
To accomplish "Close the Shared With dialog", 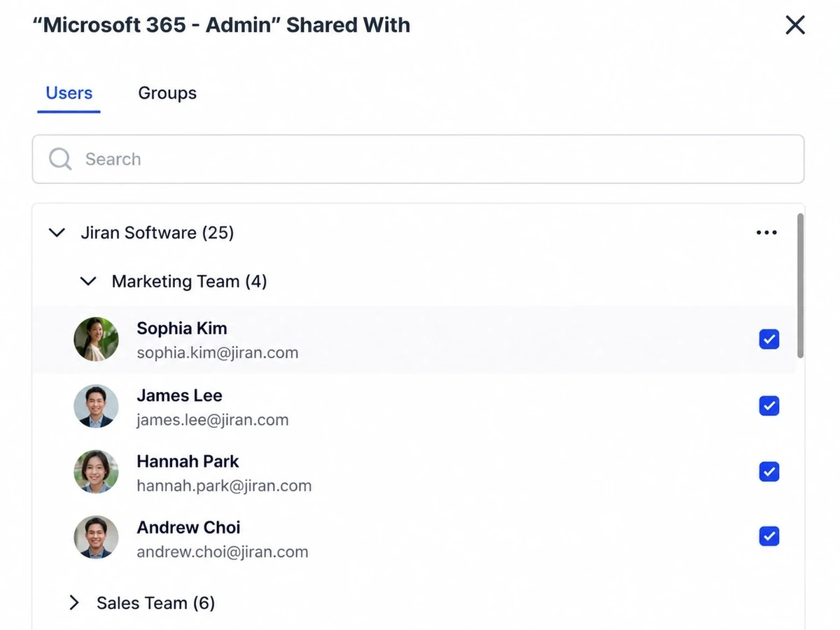I will tap(795, 25).
